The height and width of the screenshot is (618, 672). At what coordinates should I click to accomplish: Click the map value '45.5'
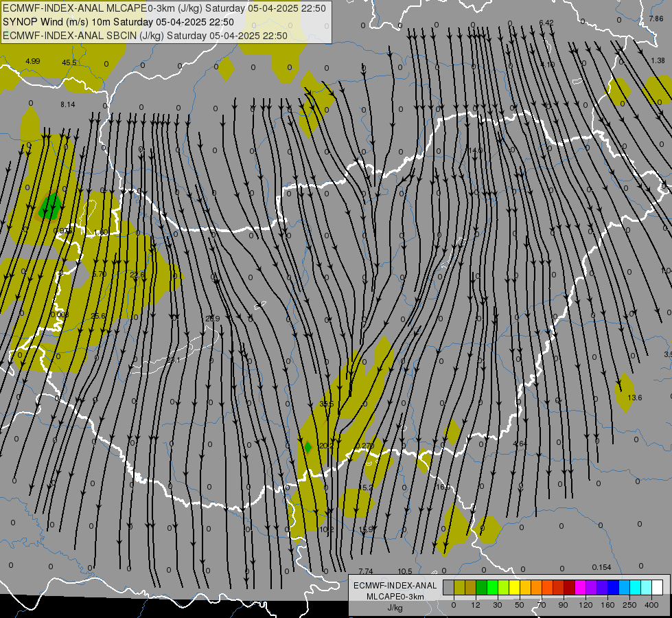[x=69, y=62]
